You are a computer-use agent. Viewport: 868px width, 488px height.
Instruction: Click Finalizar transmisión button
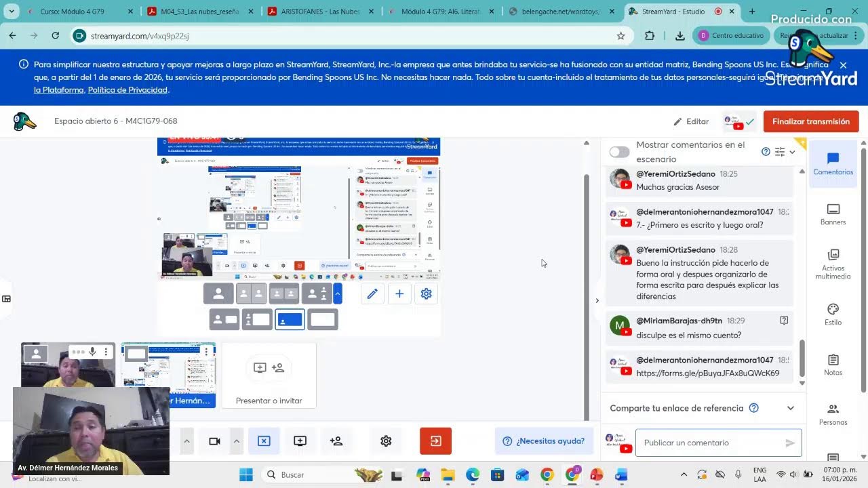pyautogui.click(x=811, y=121)
